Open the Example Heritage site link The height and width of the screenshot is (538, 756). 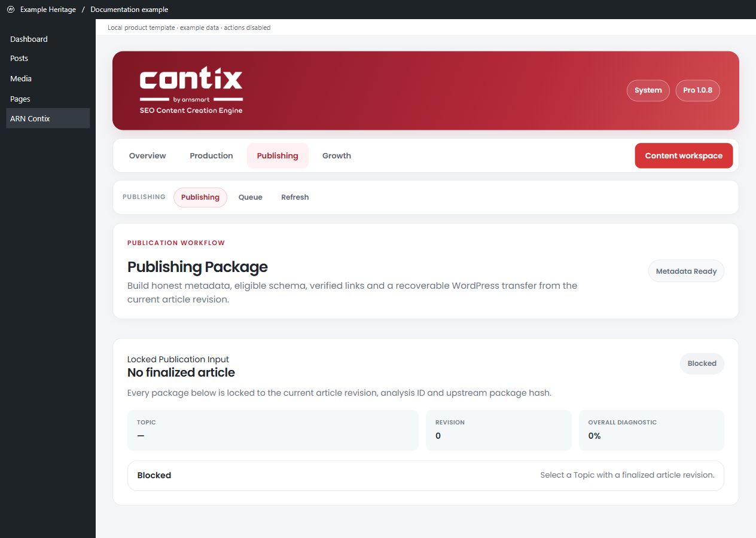tap(48, 10)
